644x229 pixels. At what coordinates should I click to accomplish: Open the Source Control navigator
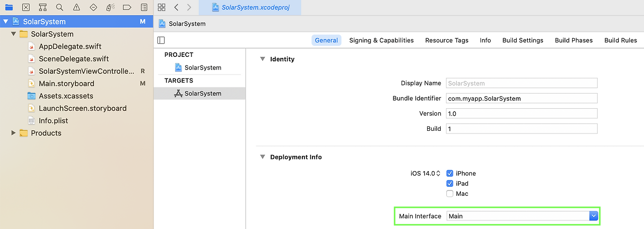[26, 8]
